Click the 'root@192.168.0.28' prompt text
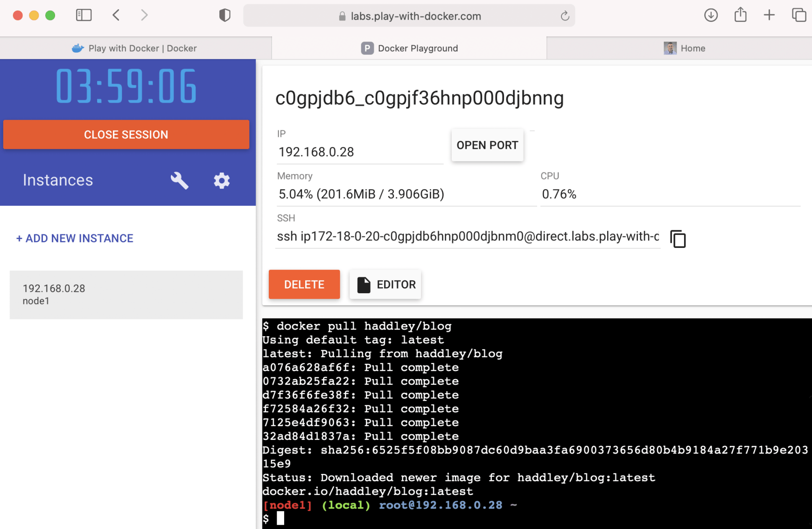812x529 pixels. pyautogui.click(x=441, y=505)
